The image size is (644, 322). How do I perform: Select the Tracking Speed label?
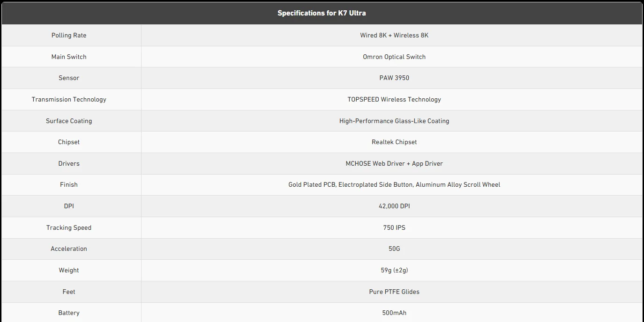tap(69, 227)
